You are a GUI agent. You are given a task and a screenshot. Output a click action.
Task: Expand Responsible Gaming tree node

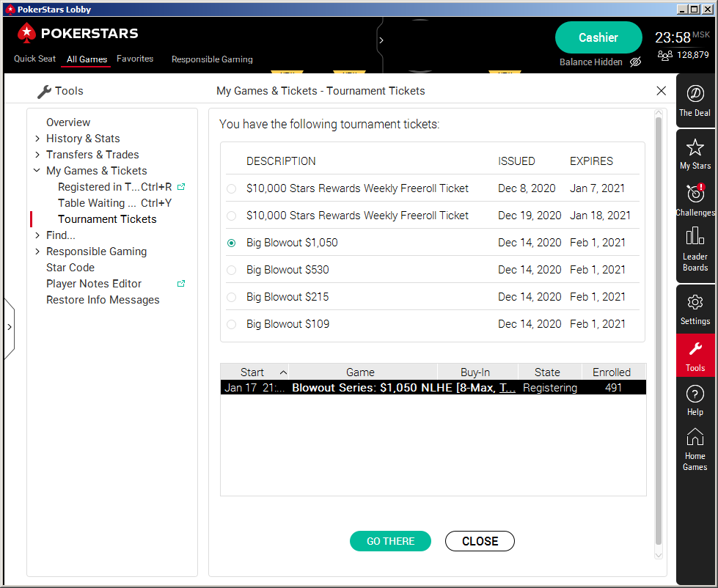[37, 251]
